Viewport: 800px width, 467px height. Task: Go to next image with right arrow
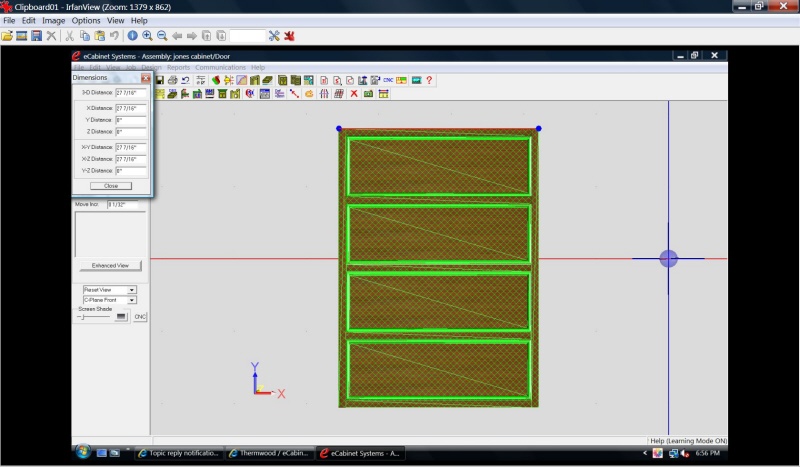pos(192,36)
